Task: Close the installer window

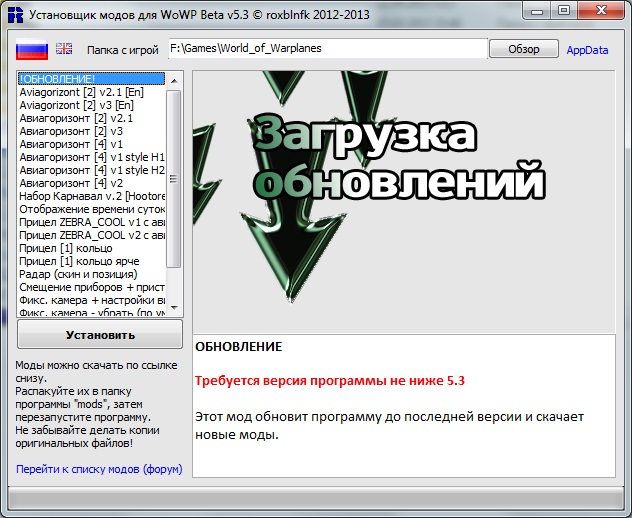Action: (601, 11)
